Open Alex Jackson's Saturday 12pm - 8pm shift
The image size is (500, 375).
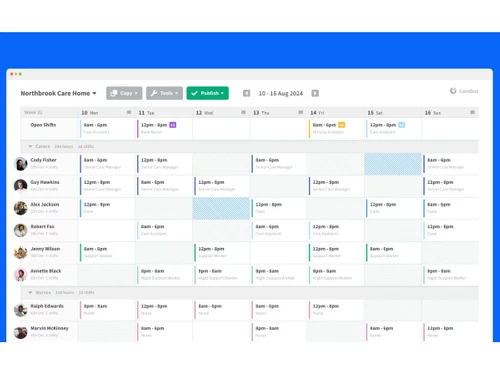coord(393,208)
